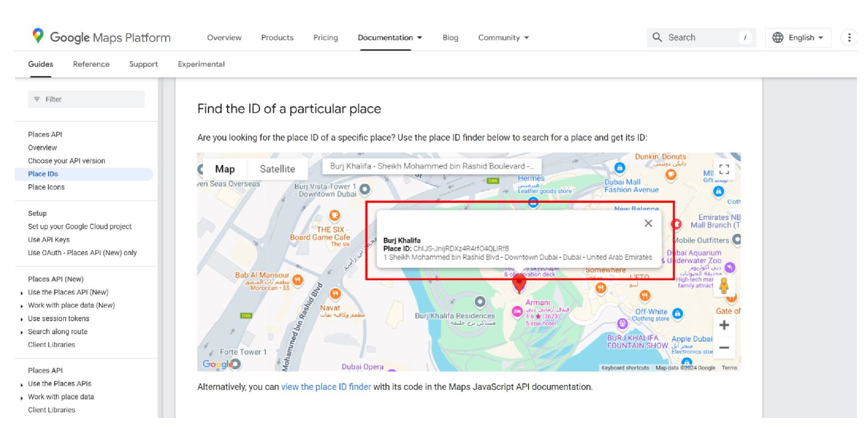Click the Navat restaurant marker
This screenshot has height=429, width=868.
pyautogui.click(x=335, y=293)
